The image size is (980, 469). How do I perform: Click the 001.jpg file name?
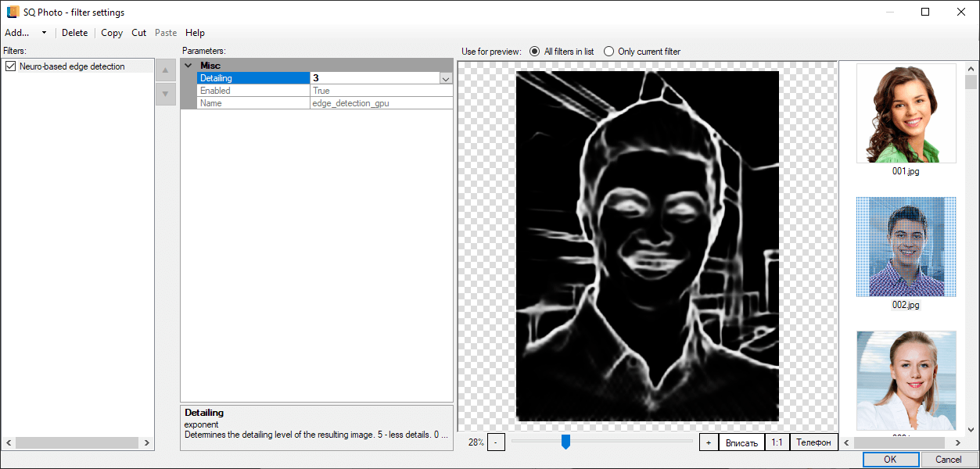(906, 170)
